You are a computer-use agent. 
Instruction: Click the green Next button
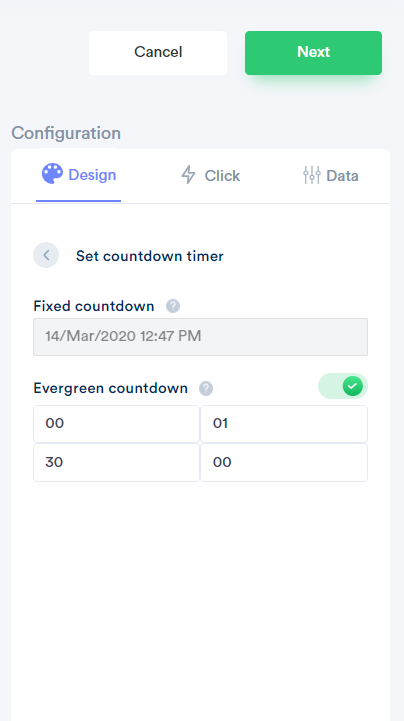(313, 52)
